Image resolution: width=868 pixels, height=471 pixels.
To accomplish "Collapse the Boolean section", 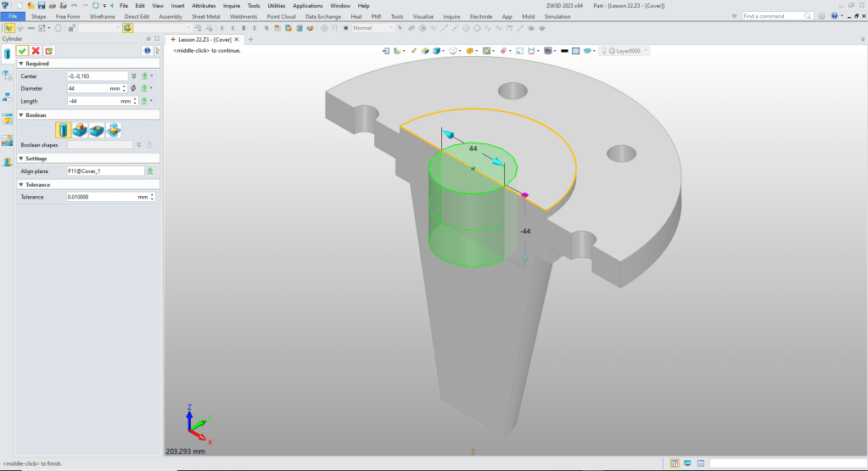I will point(21,115).
